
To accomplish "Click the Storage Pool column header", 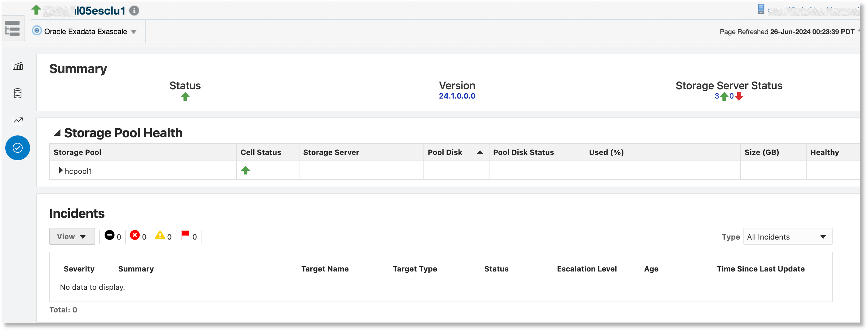I will pyautogui.click(x=77, y=152).
